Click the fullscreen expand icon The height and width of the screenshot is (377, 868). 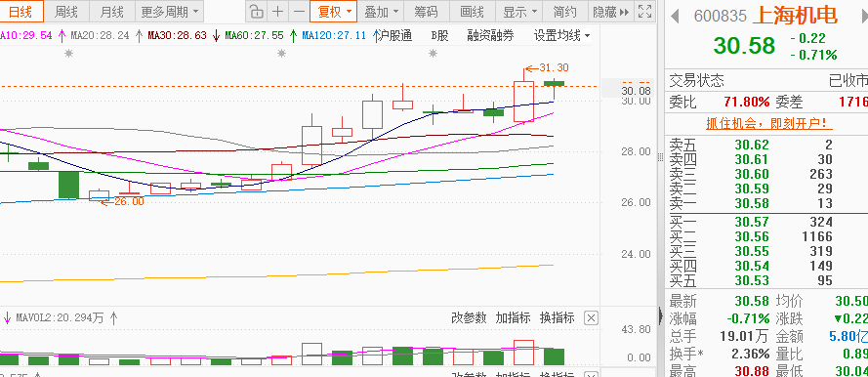click(644, 12)
